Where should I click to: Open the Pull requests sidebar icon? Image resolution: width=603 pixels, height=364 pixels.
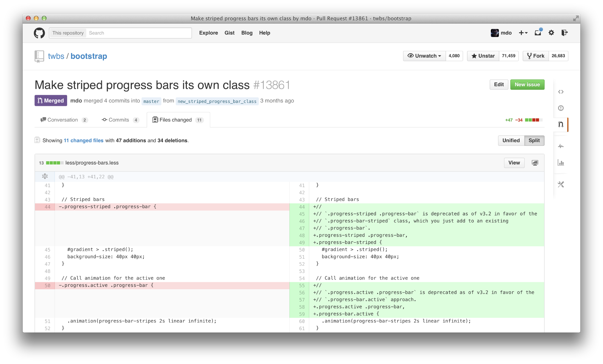click(561, 124)
